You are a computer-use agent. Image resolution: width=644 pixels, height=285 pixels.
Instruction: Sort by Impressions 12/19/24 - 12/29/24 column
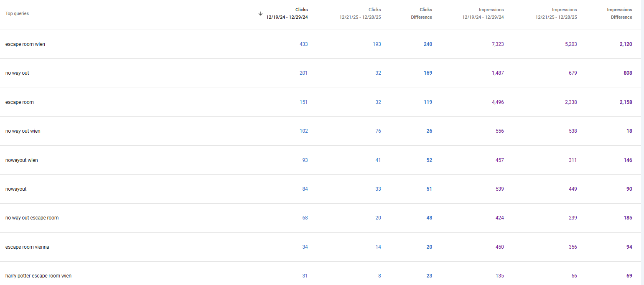tap(483, 13)
